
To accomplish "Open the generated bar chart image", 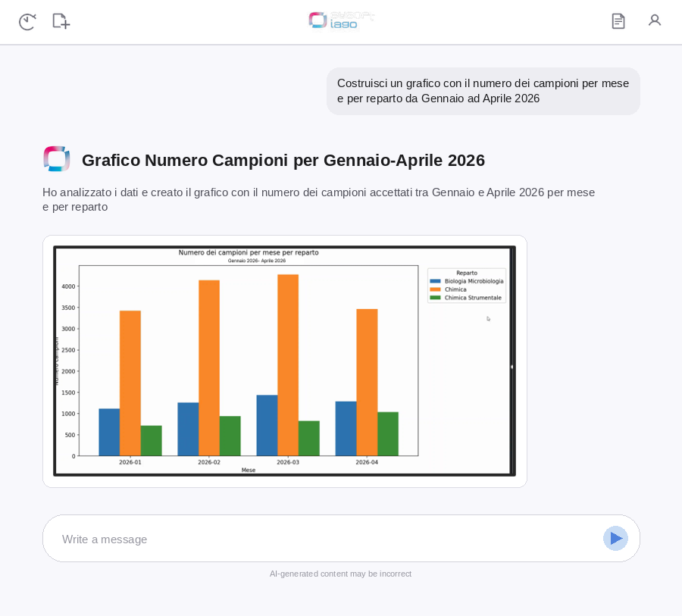I will (x=284, y=361).
